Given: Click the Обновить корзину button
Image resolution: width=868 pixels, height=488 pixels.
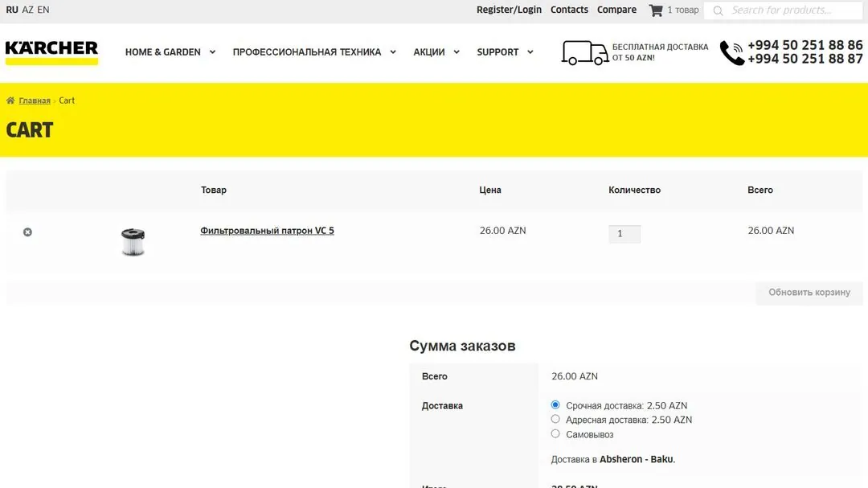Looking at the screenshot, I should [809, 293].
